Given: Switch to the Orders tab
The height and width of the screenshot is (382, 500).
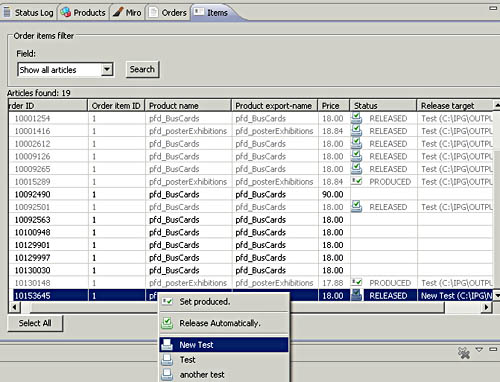Looking at the screenshot, I should (168, 13).
